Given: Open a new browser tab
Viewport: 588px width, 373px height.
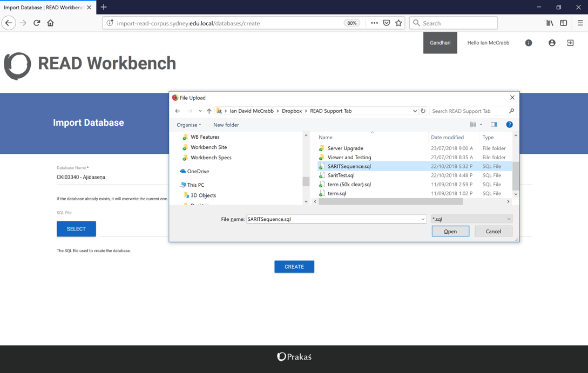Looking at the screenshot, I should click(104, 7).
